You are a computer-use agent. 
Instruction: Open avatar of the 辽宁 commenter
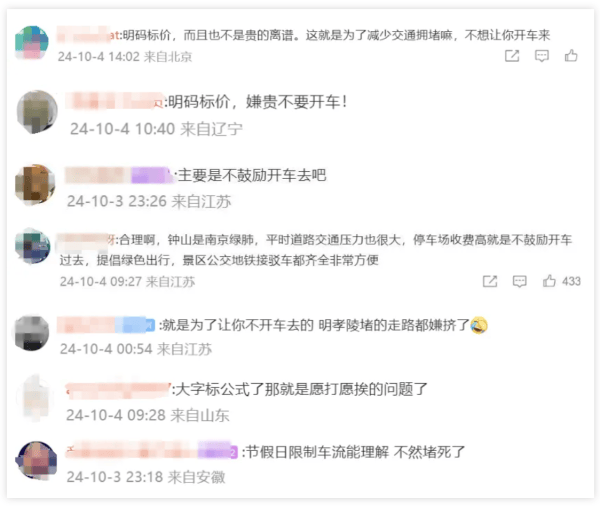click(37, 112)
